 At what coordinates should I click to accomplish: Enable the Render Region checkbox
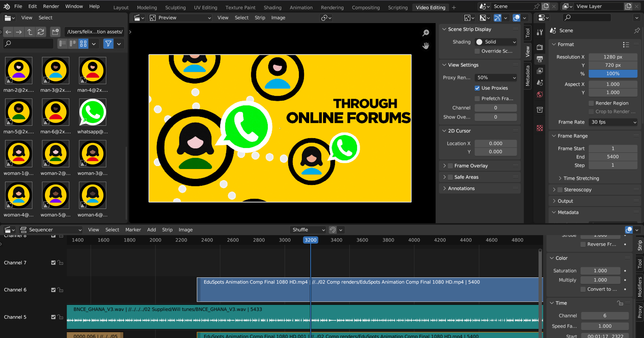pyautogui.click(x=591, y=103)
